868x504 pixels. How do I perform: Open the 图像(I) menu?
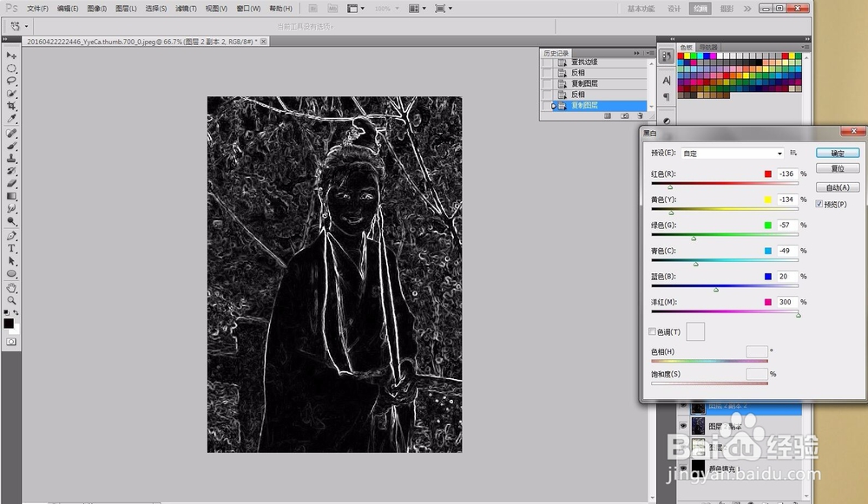97,9
